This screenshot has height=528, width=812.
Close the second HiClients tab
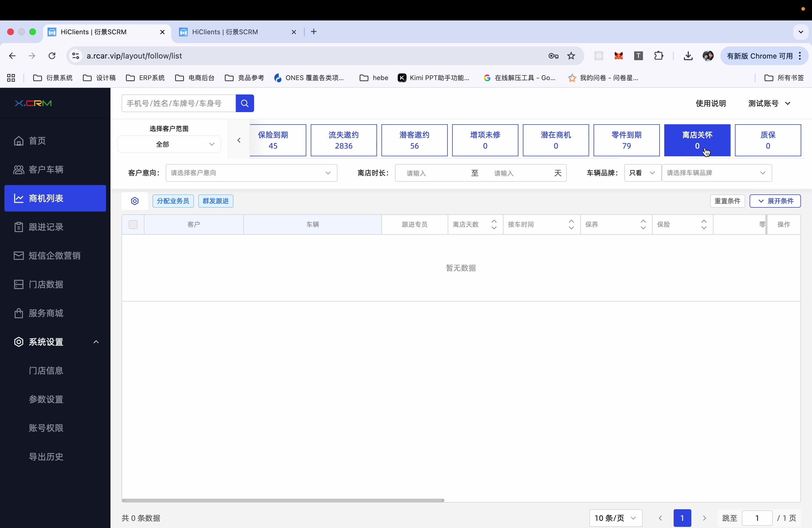(294, 32)
